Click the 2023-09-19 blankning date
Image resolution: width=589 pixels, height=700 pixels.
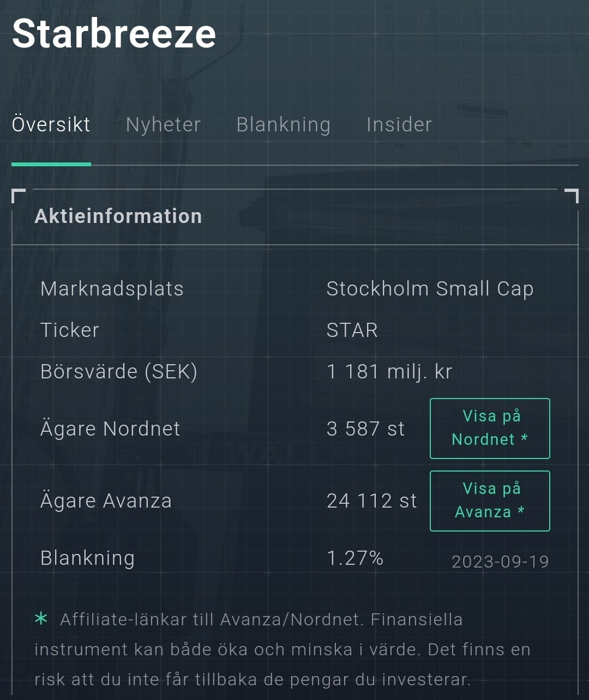(500, 562)
